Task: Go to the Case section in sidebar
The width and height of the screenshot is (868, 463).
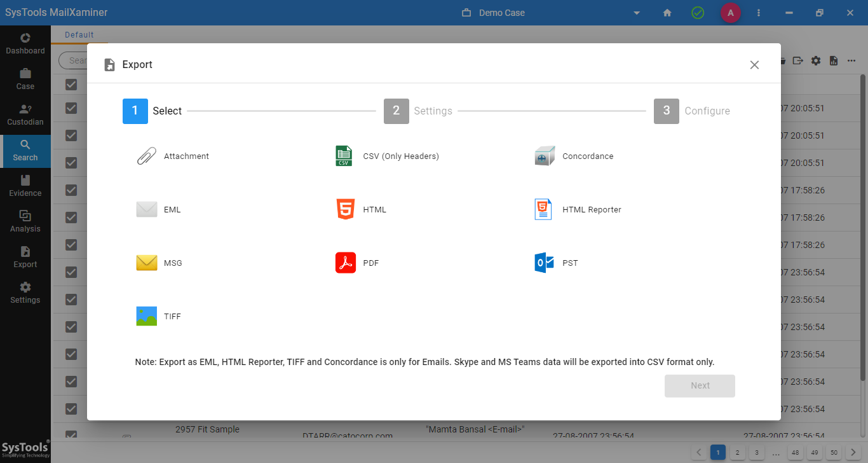Action: coord(25,79)
